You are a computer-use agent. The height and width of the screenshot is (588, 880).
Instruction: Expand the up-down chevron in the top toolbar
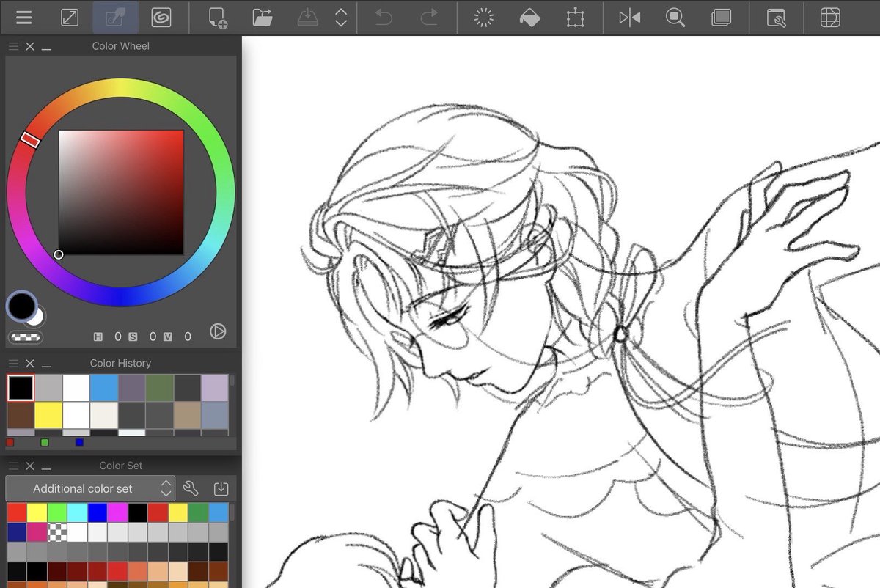tap(341, 18)
